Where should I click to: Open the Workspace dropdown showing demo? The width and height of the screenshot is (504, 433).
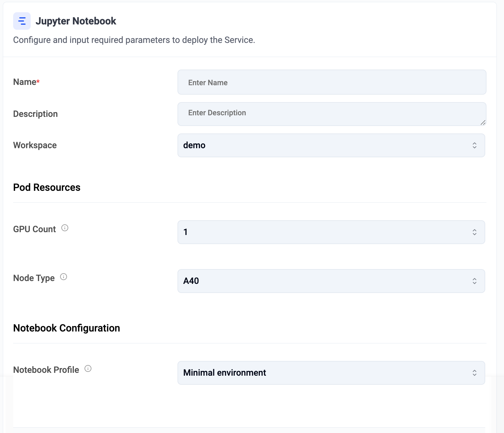click(331, 145)
